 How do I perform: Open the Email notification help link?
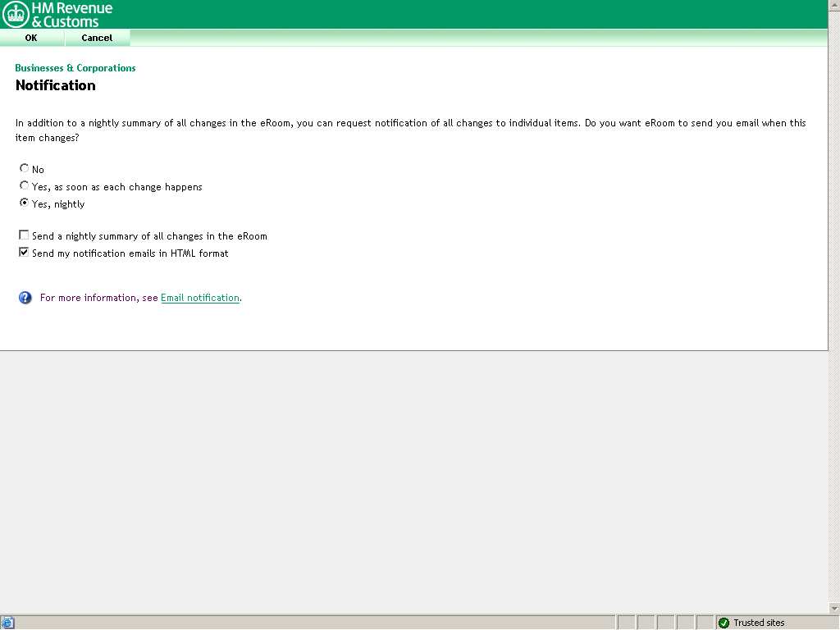200,298
